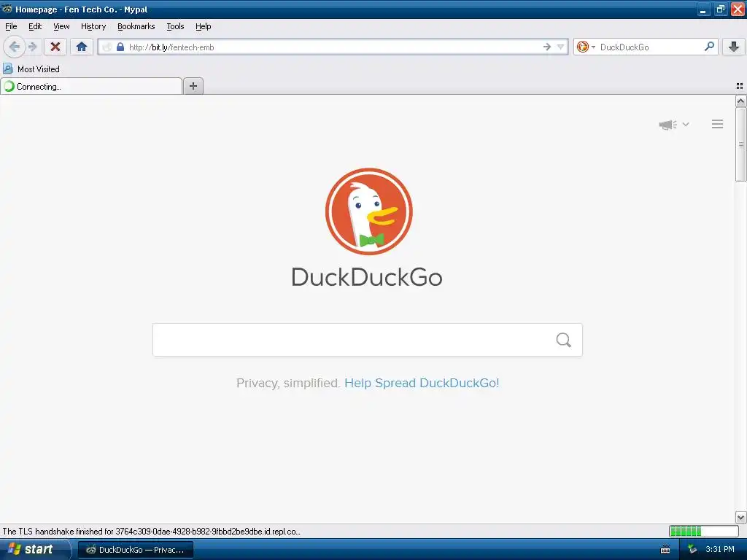Click the DuckDuckGo duck logo
747x560 pixels.
[x=368, y=211]
